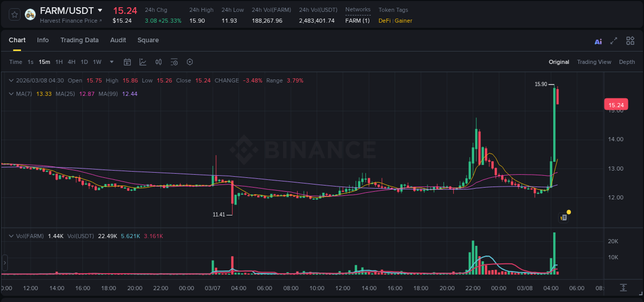
Task: Switch to the Depth view
Action: coord(627,62)
